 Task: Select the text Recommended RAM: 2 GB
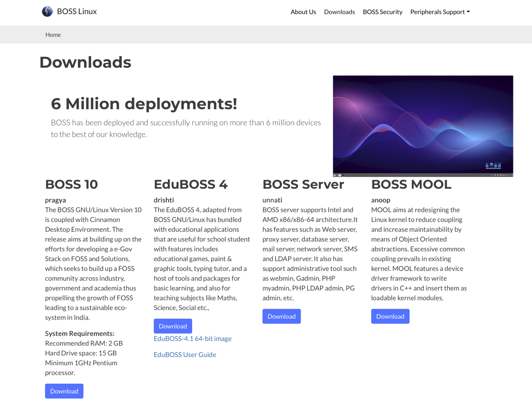pyautogui.click(x=84, y=343)
